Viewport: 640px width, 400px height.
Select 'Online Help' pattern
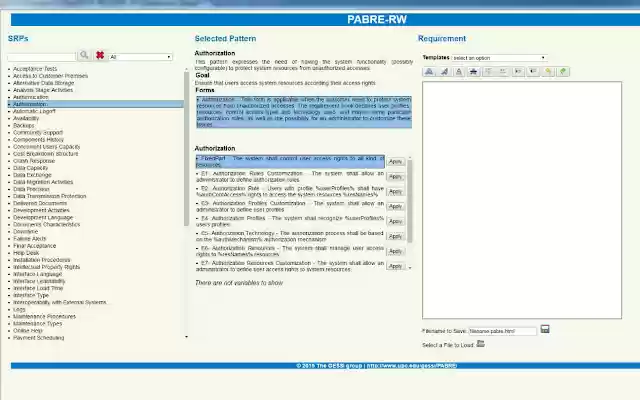point(28,331)
